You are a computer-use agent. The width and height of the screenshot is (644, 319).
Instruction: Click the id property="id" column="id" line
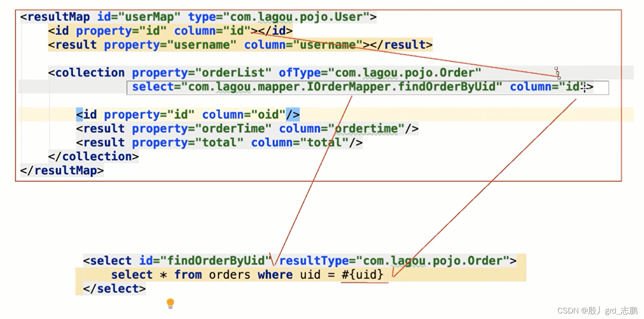[x=170, y=31]
